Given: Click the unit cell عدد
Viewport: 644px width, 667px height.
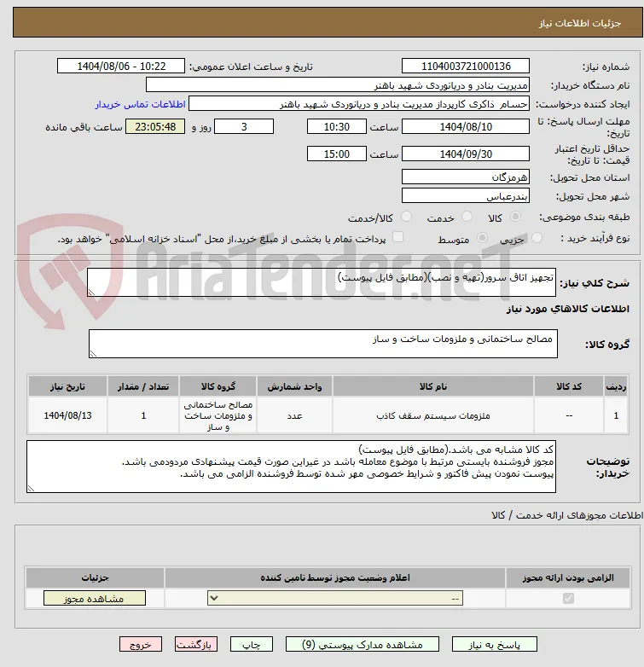Looking at the screenshot, I should click(x=294, y=415).
